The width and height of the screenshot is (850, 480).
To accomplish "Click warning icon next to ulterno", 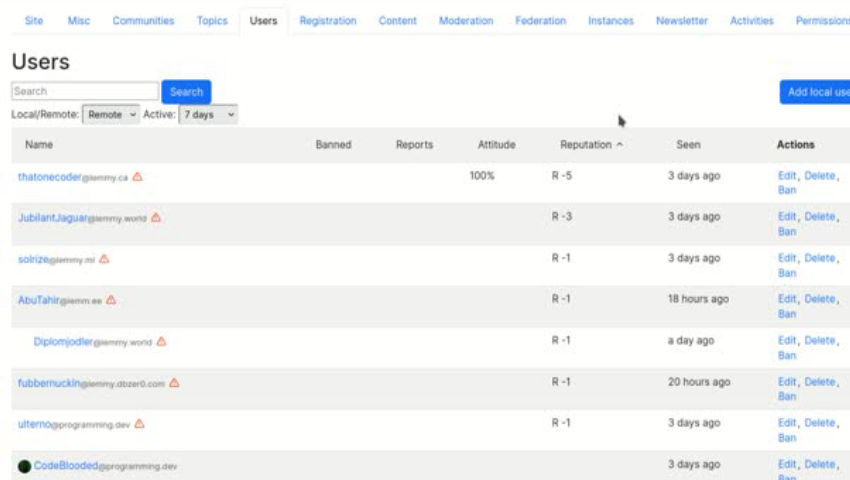I will coord(139,424).
